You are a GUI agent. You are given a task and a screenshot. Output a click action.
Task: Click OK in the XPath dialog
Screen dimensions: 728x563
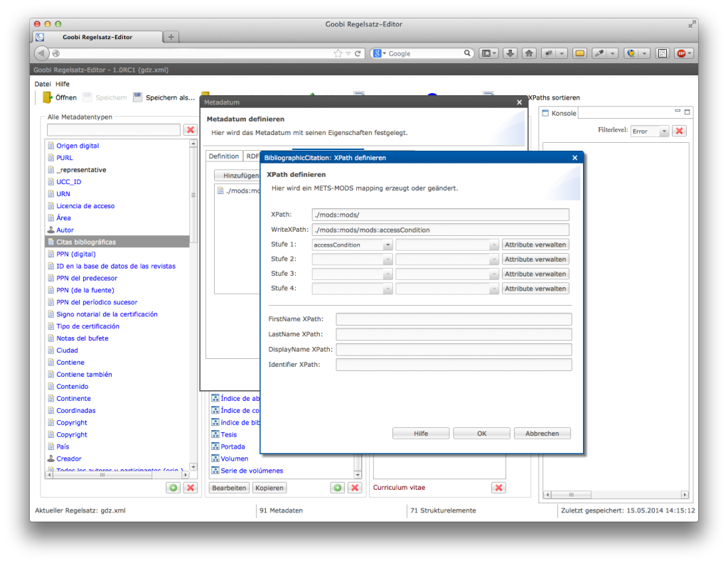481,434
